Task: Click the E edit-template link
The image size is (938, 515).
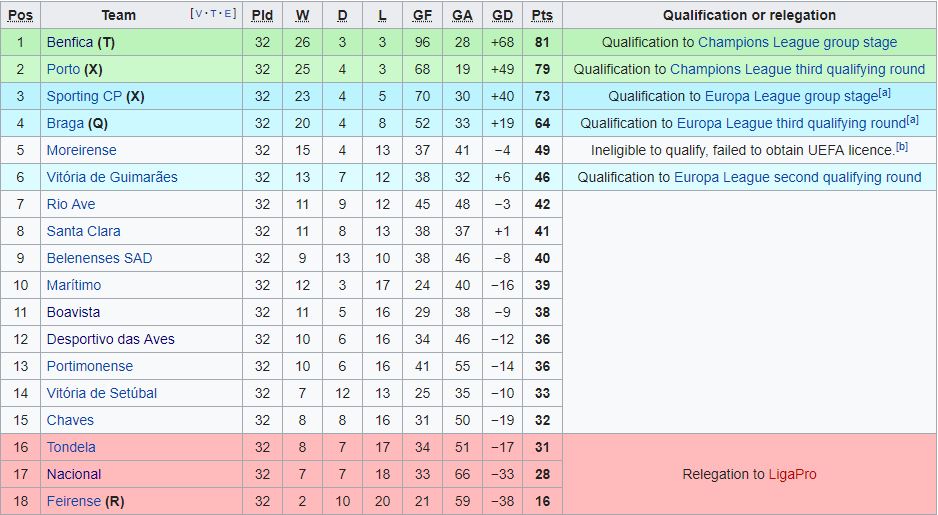Action: click(229, 14)
